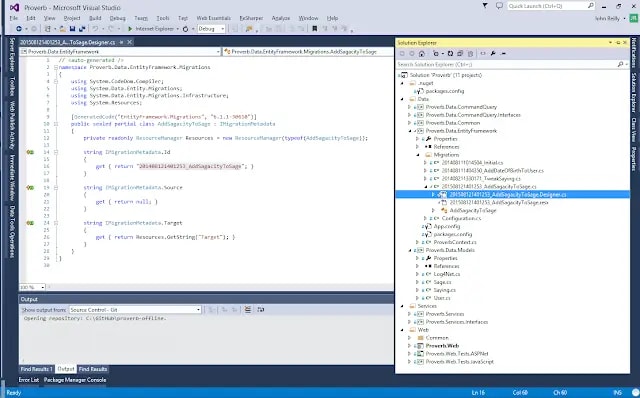Open the Toolbox side tab

(12, 86)
